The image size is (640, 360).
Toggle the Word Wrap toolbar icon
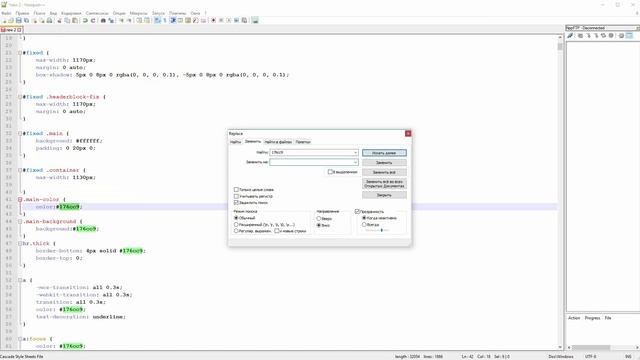(157, 20)
